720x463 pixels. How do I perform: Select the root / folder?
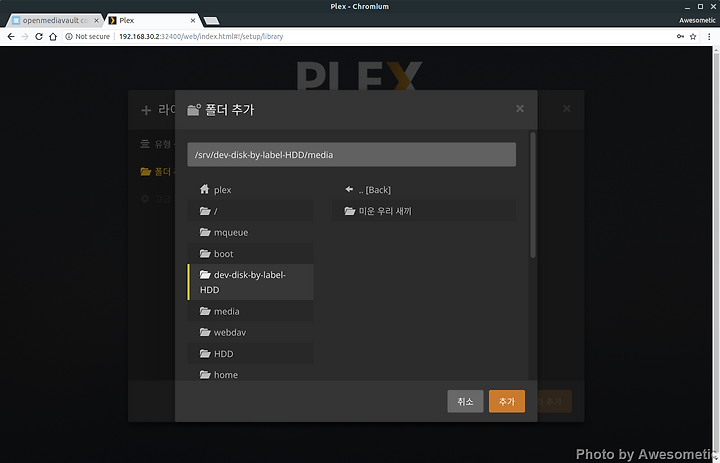[250, 211]
